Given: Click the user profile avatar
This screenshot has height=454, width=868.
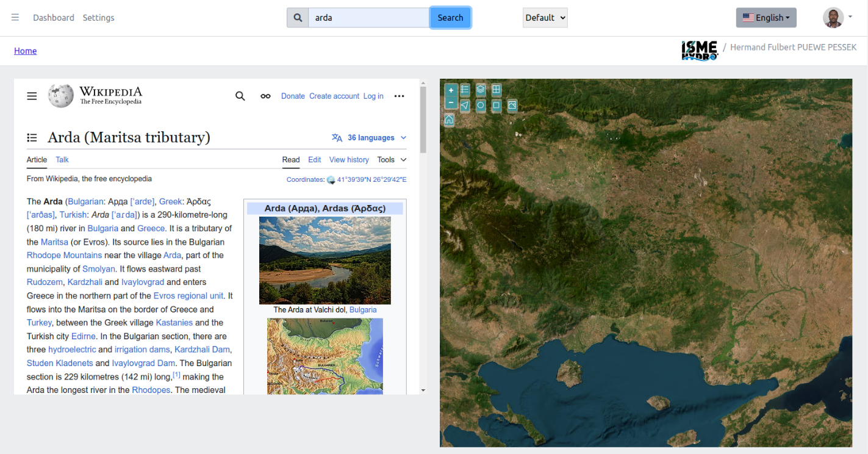Looking at the screenshot, I should pos(833,18).
